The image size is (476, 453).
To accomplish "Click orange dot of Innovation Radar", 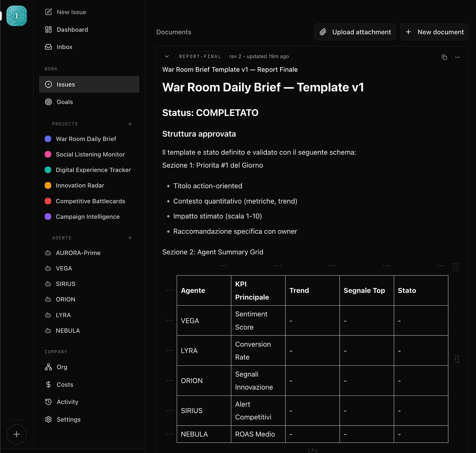I will click(x=48, y=185).
